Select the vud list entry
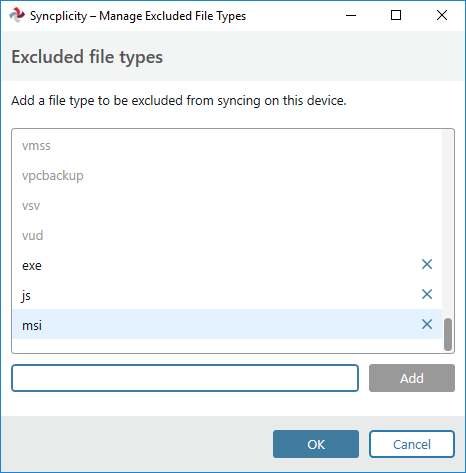The width and height of the screenshot is (466, 473). [x=227, y=236]
